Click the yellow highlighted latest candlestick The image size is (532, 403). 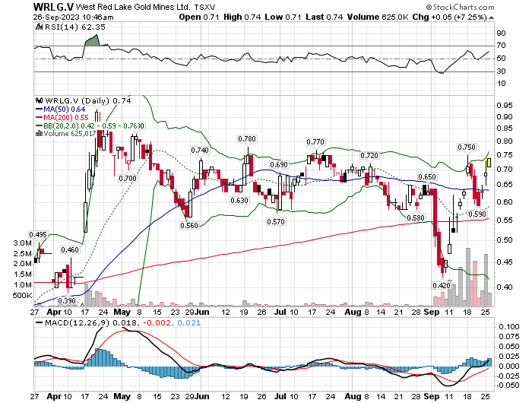click(x=489, y=163)
